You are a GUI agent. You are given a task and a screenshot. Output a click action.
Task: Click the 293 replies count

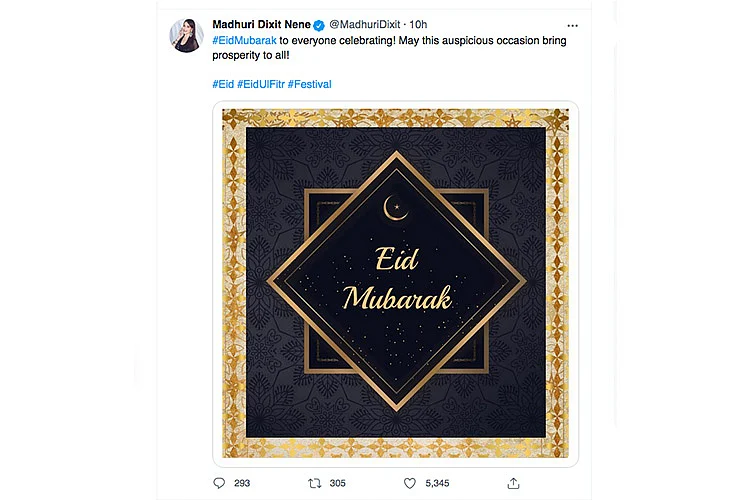(242, 483)
